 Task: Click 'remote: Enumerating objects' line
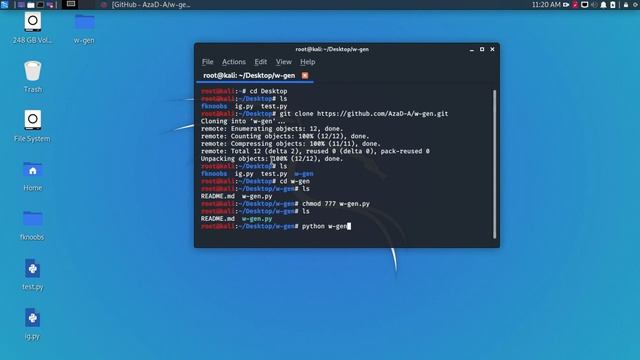click(x=272, y=129)
